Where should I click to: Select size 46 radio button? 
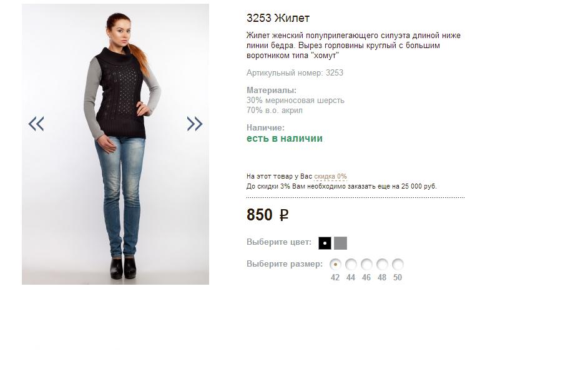click(366, 265)
